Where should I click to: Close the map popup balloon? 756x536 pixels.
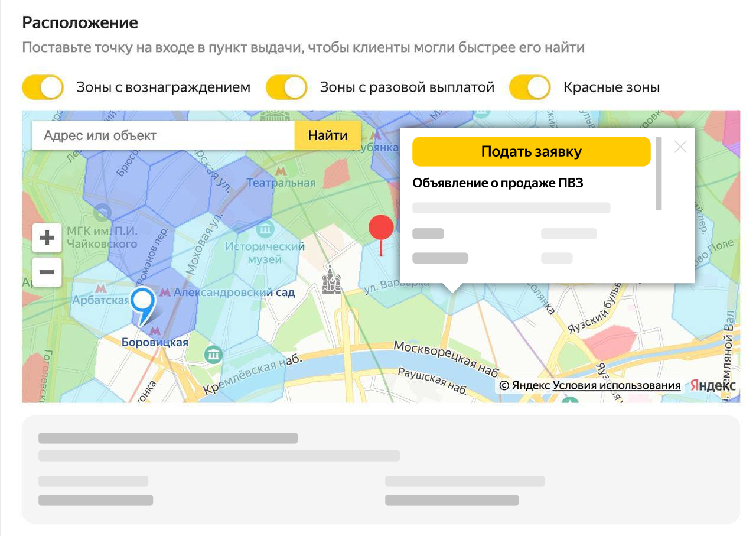click(x=680, y=147)
